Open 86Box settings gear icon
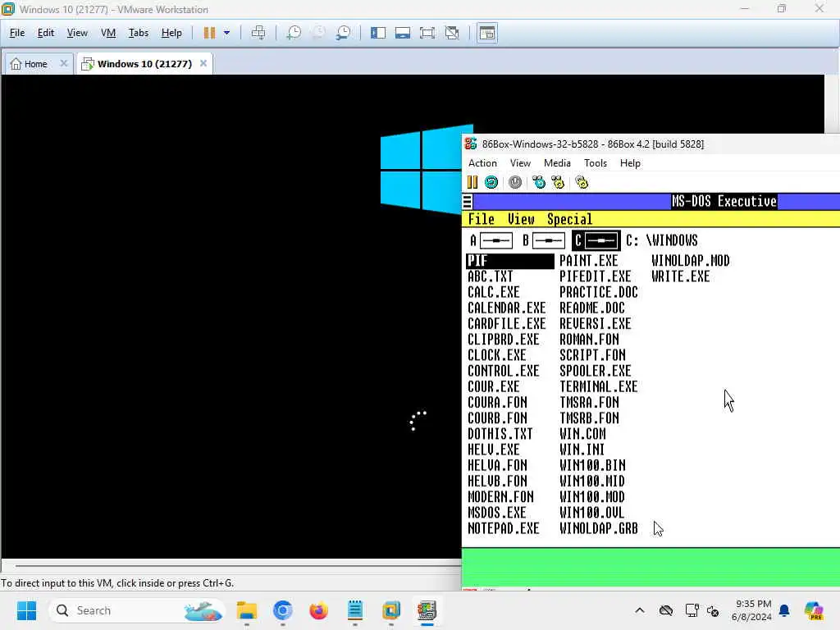The height and width of the screenshot is (630, 840). 582,183
